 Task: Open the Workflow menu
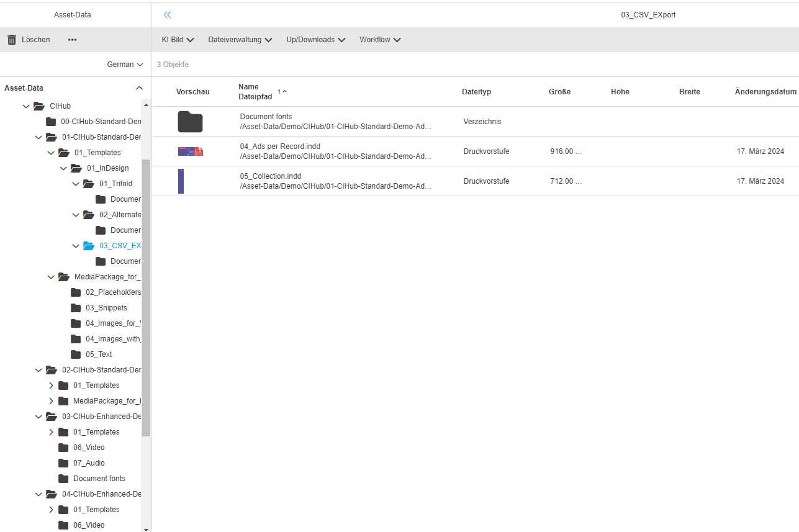(380, 40)
